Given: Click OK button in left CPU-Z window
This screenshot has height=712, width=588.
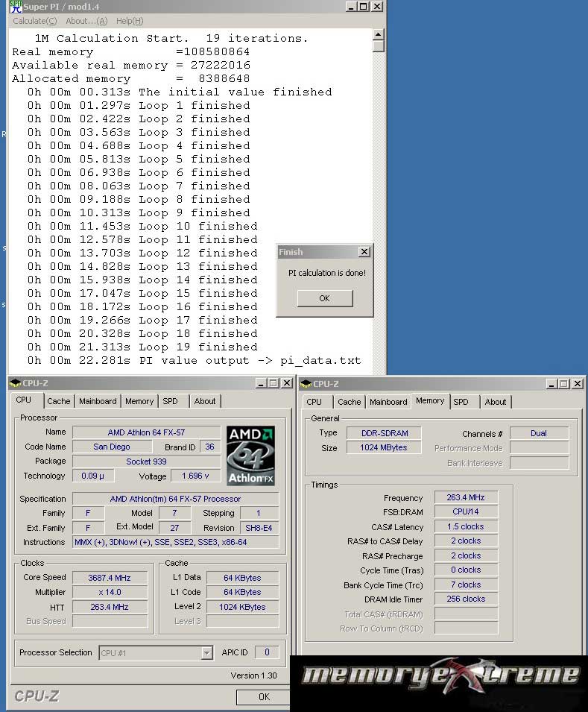Looking at the screenshot, I should coord(264,697).
